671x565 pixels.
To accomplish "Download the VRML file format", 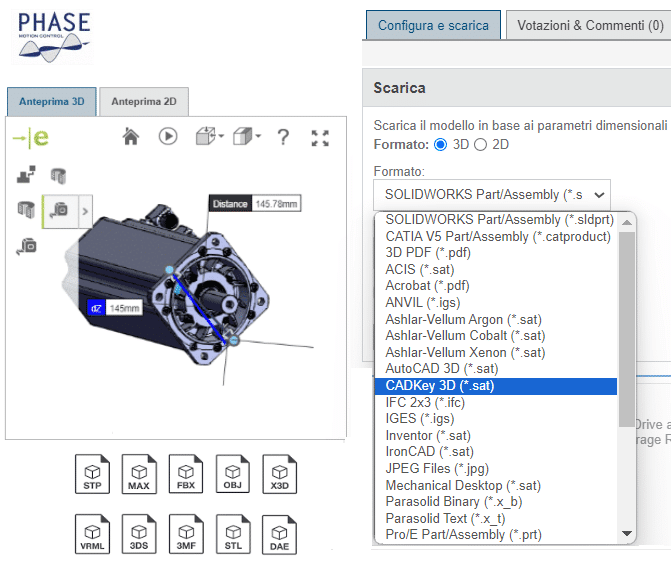I will (92, 534).
